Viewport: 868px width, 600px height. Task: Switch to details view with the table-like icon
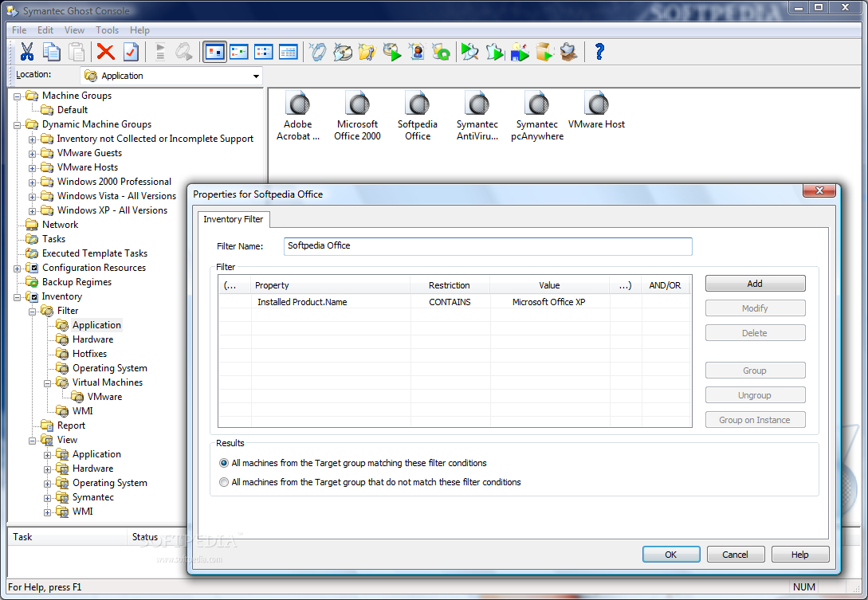289,52
